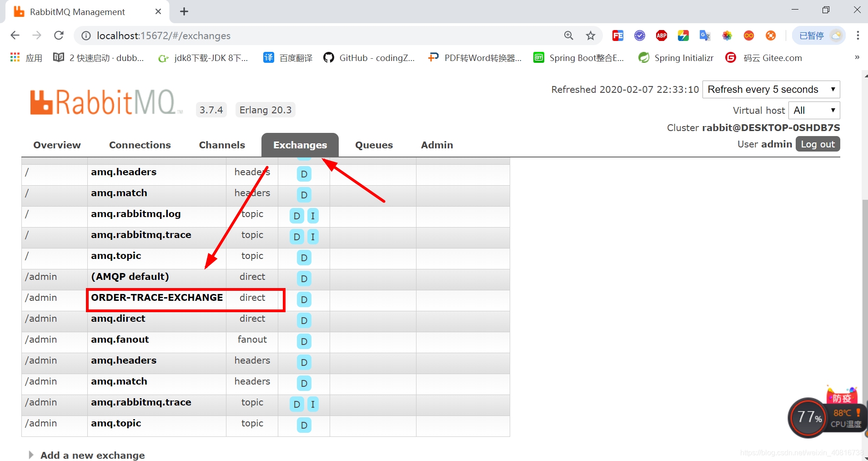868x461 pixels.
Task: Select the Erlang 20.3 label
Action: (x=266, y=110)
